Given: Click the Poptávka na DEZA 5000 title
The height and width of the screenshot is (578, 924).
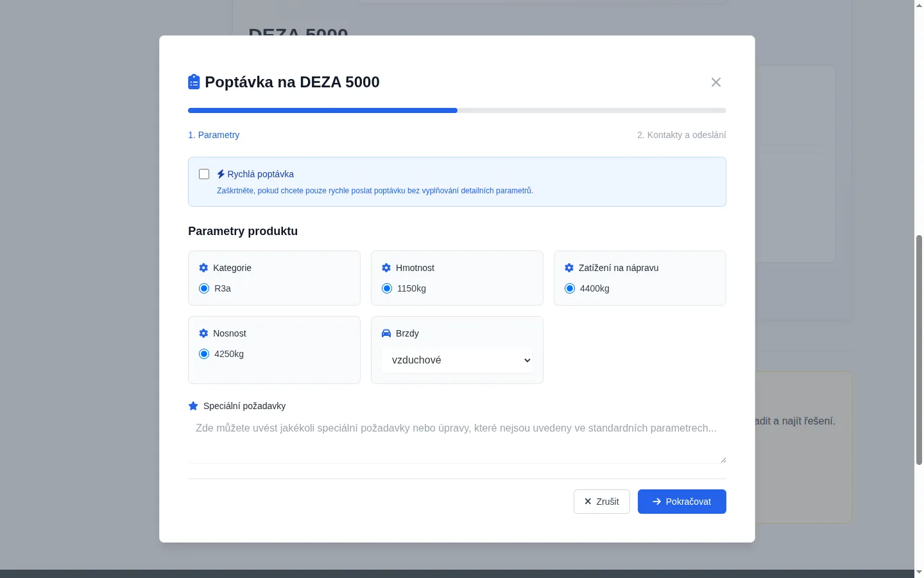Looking at the screenshot, I should [x=292, y=82].
